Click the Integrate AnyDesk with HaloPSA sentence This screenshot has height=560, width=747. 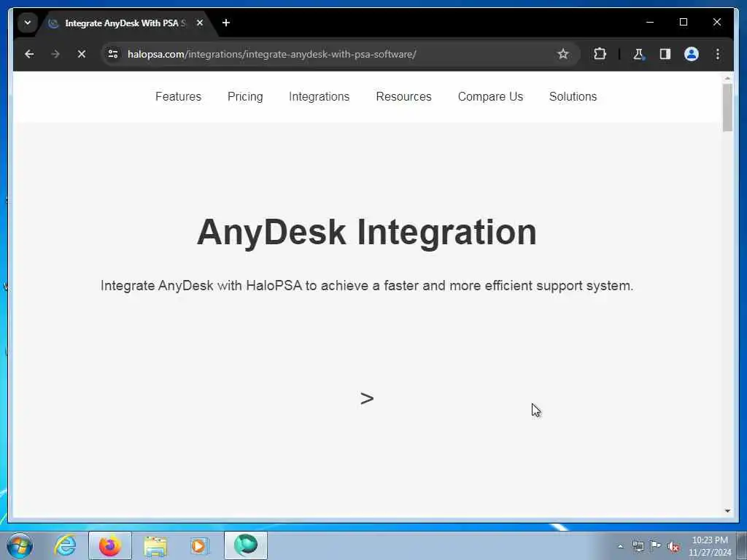367,286
